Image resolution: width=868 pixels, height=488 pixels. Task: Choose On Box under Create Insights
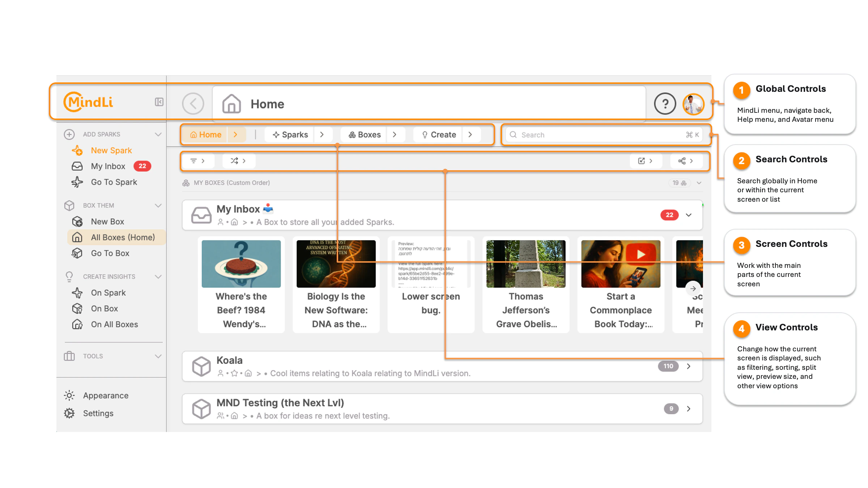(104, 309)
